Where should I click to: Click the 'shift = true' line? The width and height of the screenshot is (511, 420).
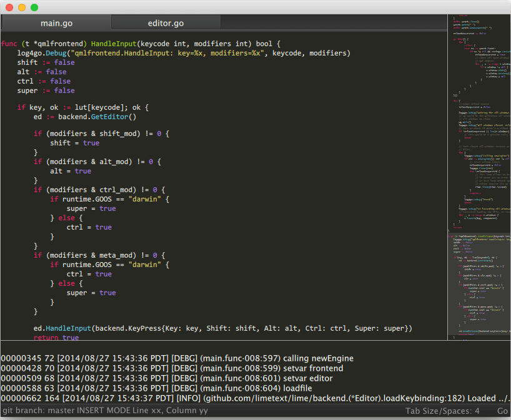click(74, 143)
